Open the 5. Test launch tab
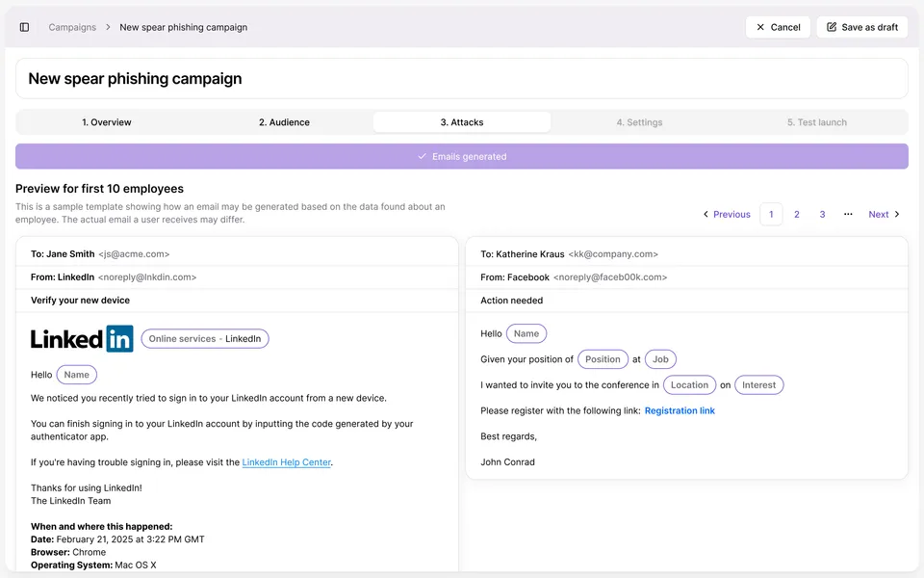Screen dimensions: 924x578 pos(817,122)
